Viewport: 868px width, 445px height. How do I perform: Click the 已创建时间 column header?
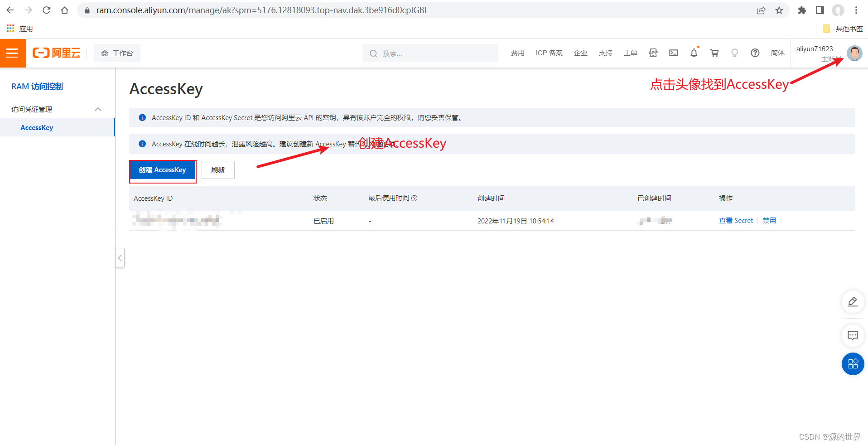(x=654, y=198)
